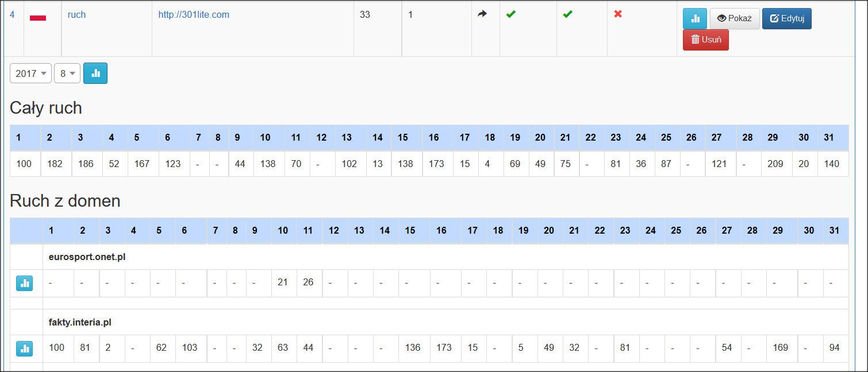Click the ruch link
The image size is (868, 372).
coord(76,15)
